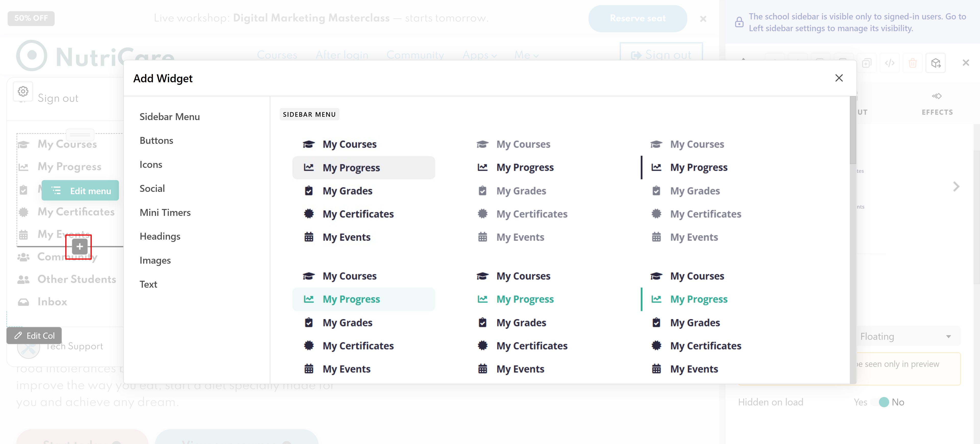Close the Add Widget dialog

(839, 78)
